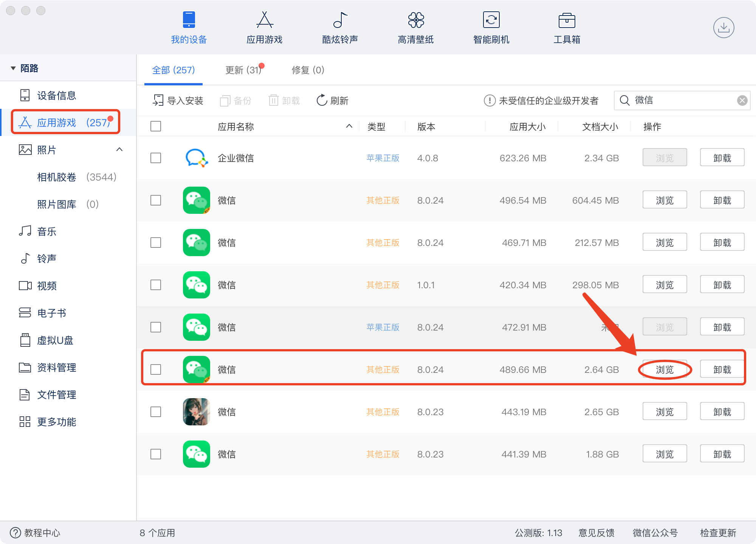Click 苹果正版 type of 企业微信
The image size is (756, 544).
coord(383,158)
